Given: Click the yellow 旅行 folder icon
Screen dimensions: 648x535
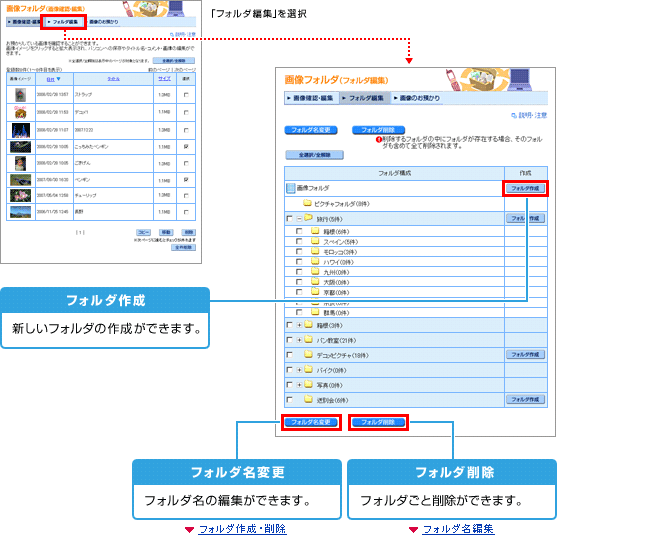Looking at the screenshot, I should click(x=310, y=217).
